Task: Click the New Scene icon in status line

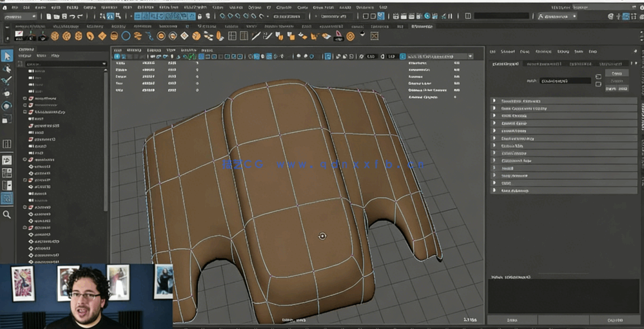Action: tap(49, 16)
